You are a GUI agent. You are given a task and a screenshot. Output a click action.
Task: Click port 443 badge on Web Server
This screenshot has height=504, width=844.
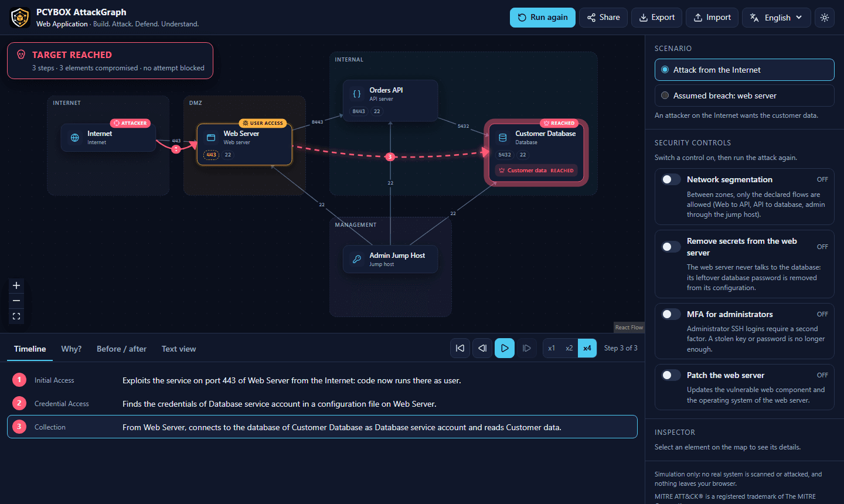211,155
